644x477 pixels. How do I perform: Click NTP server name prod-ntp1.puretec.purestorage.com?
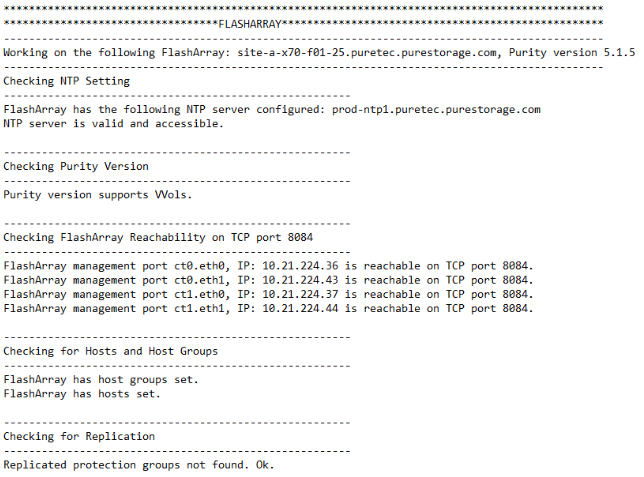(x=436, y=109)
